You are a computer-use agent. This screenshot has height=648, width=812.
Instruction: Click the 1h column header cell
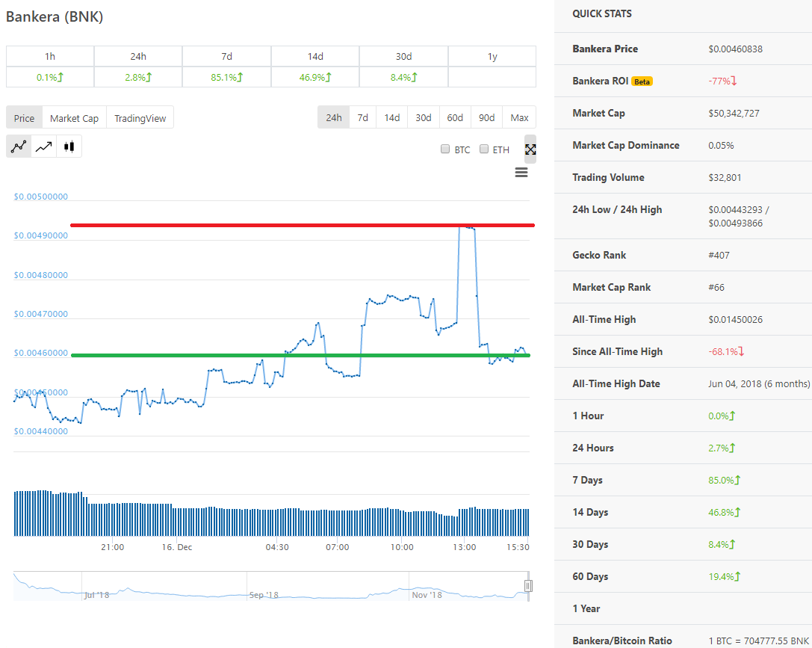pyautogui.click(x=50, y=57)
